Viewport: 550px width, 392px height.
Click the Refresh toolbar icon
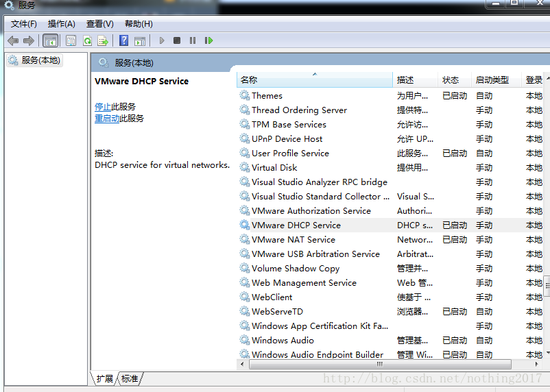pos(87,40)
